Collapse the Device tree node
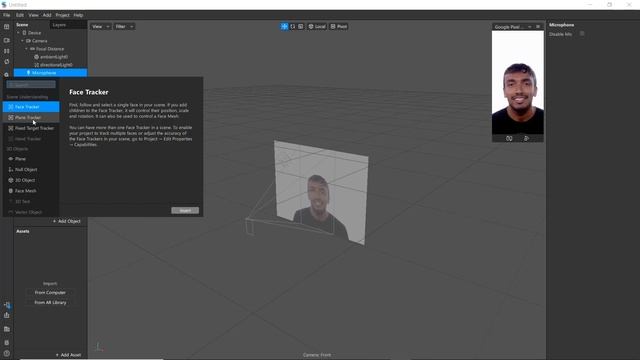This screenshot has width=640, height=360. click(18, 33)
